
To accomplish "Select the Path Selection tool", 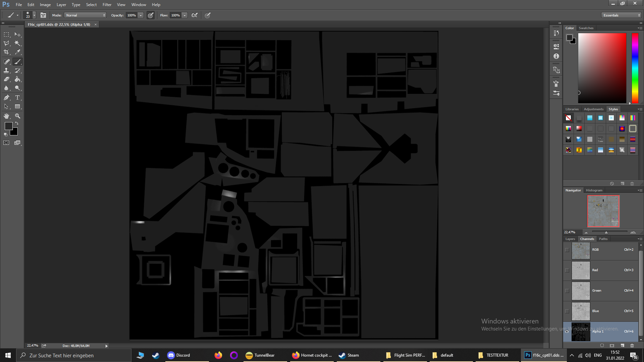I will pyautogui.click(x=6, y=106).
